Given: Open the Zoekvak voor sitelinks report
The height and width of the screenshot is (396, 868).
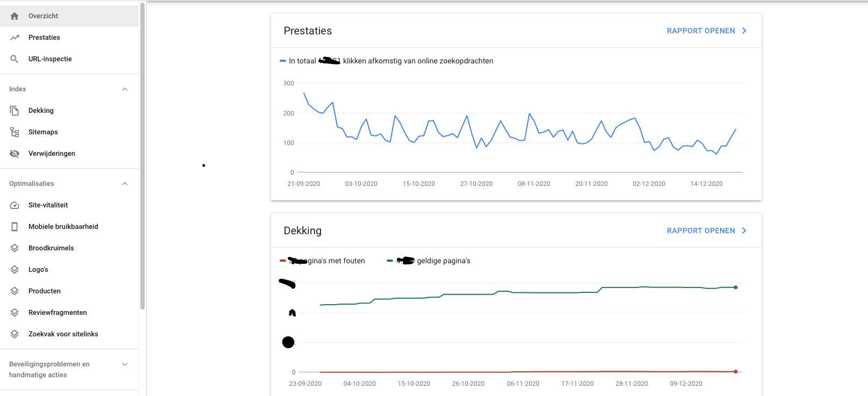Looking at the screenshot, I should (69, 334).
